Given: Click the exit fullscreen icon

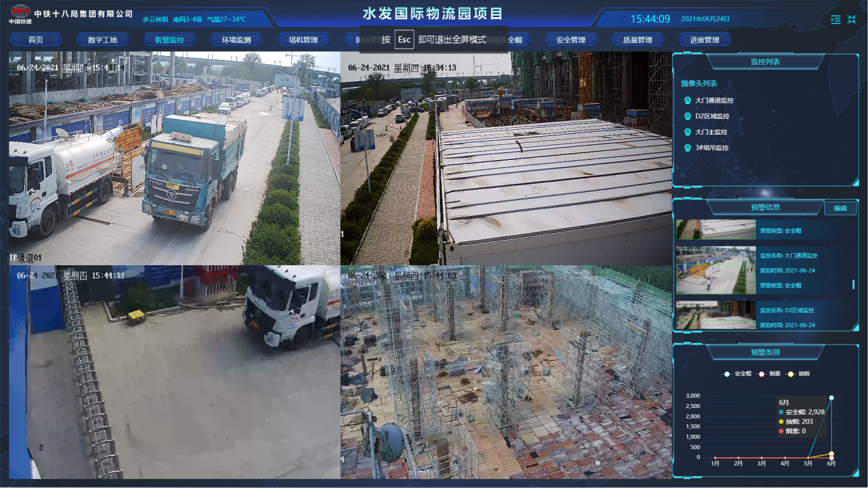Looking at the screenshot, I should tap(852, 20).
